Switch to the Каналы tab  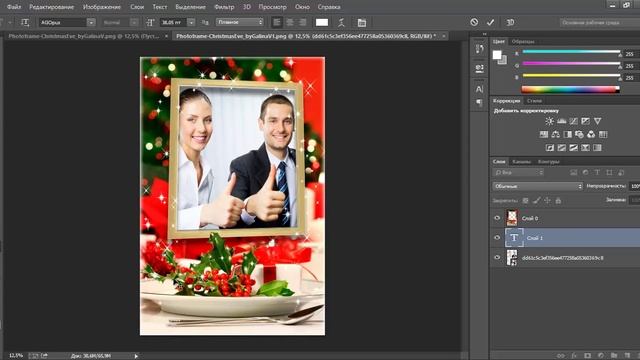tap(521, 162)
